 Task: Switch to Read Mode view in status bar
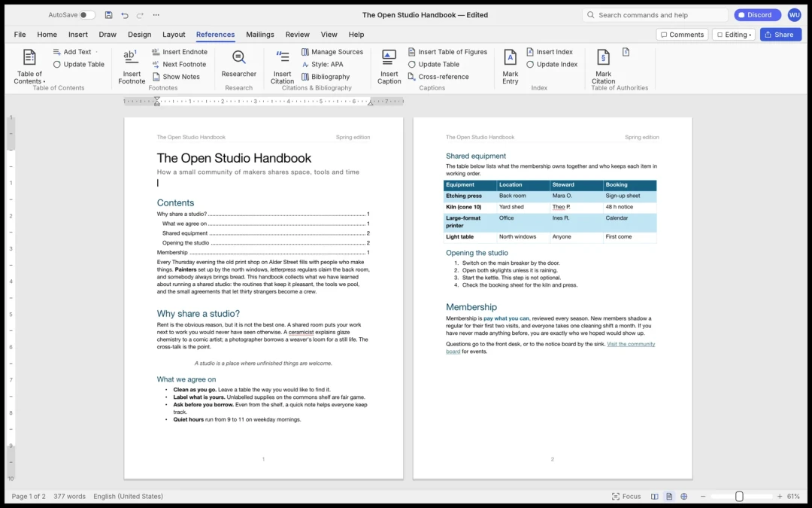655,497
